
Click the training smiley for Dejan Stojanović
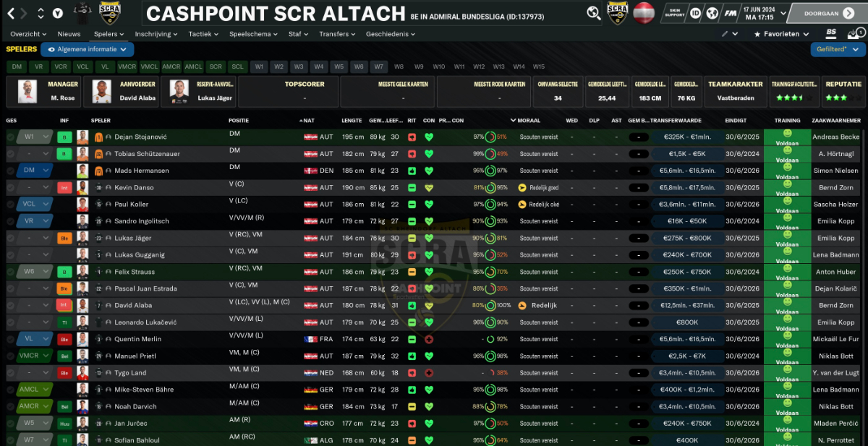787,134
